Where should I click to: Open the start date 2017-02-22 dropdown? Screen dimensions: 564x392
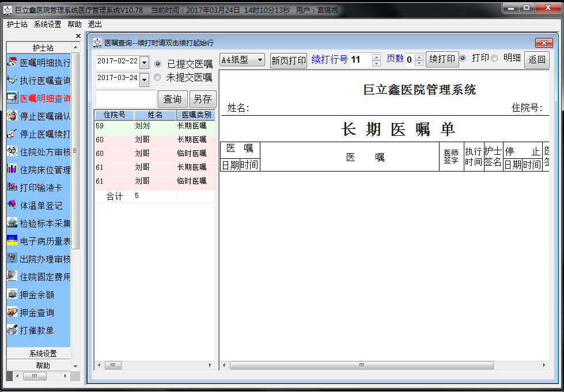tap(144, 63)
